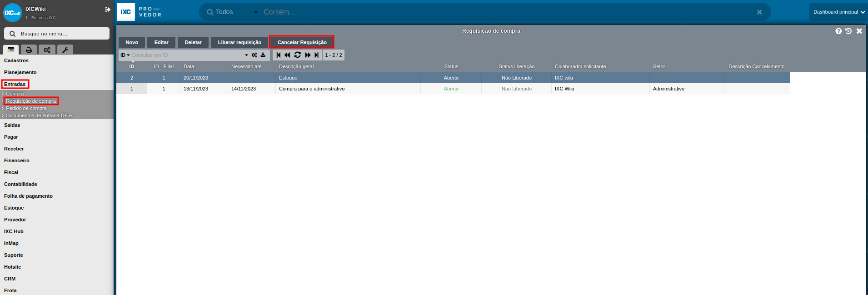Image resolution: width=868 pixels, height=295 pixels.
Task: Open the wrench tools tab in sidebar
Action: [65, 50]
